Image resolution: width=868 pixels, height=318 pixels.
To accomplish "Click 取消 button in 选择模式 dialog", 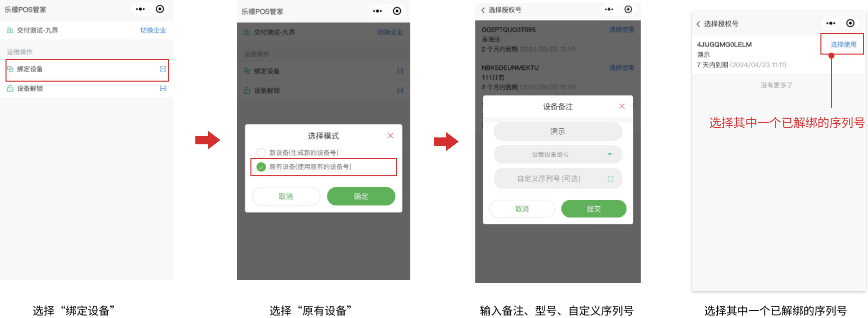I will click(x=286, y=196).
